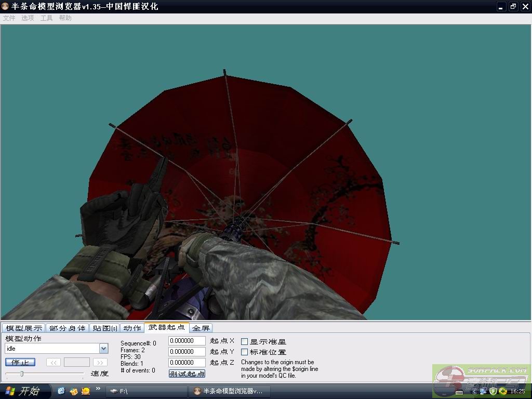
Task: Open the F:\ taskbar window
Action: [x=145, y=391]
